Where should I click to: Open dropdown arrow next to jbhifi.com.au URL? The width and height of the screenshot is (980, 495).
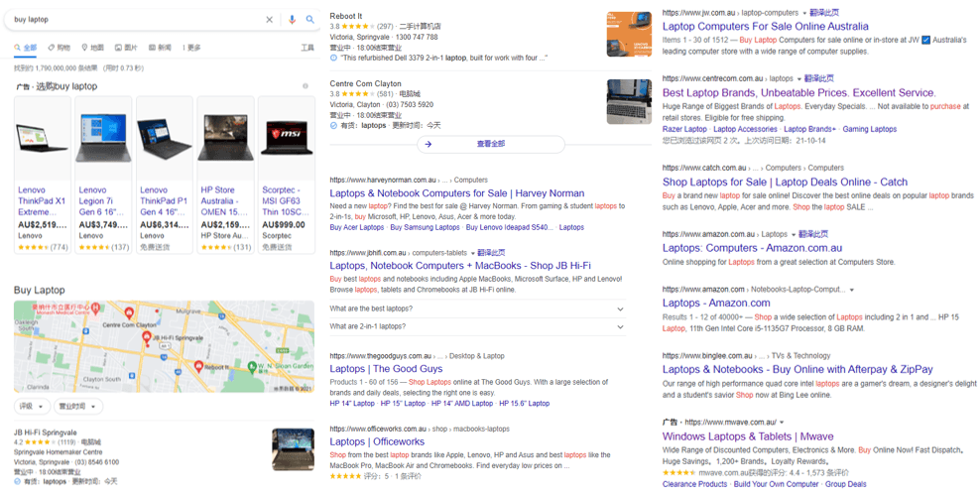[472, 253]
